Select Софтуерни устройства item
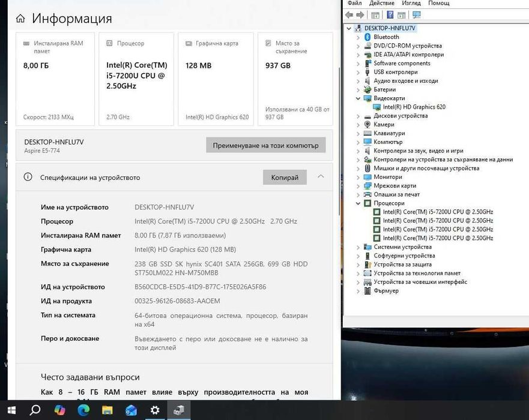 pyautogui.click(x=404, y=256)
